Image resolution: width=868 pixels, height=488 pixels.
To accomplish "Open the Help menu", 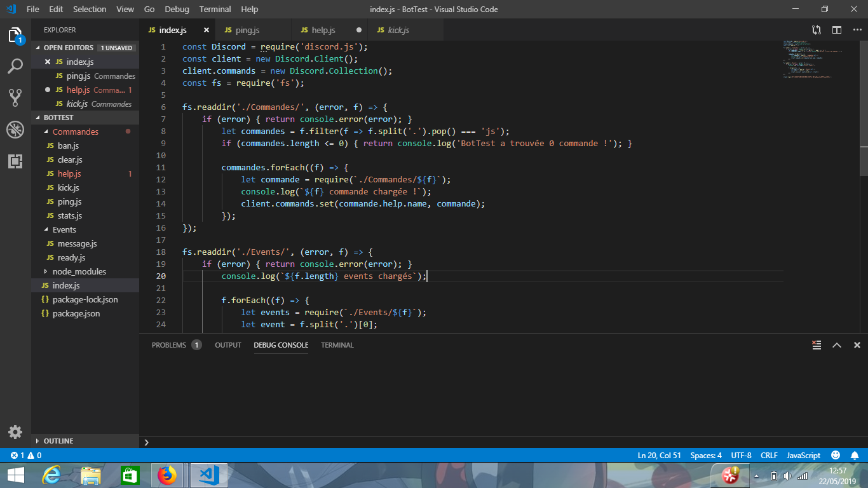I will 250,9.
